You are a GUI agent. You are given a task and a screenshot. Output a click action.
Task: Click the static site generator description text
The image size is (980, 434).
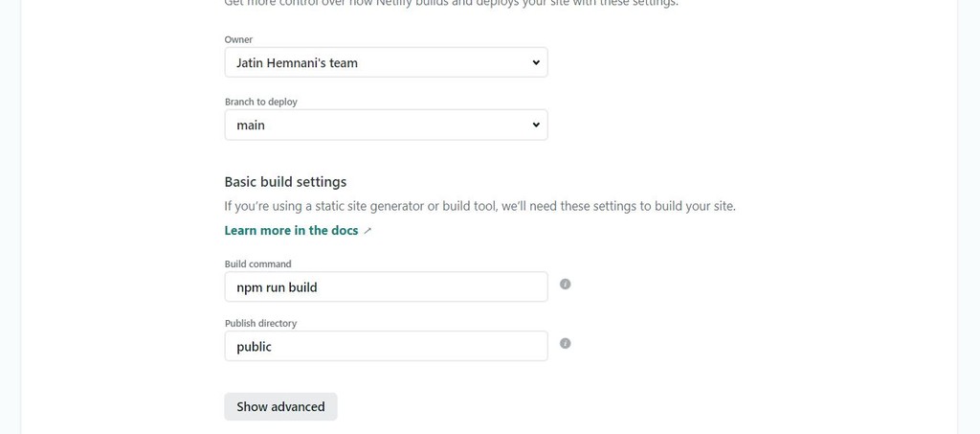(479, 206)
